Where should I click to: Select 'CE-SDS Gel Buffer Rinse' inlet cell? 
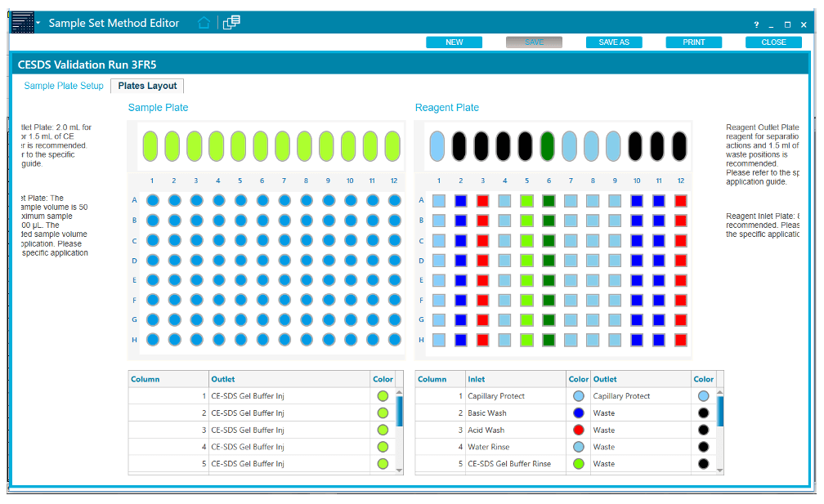(516, 464)
